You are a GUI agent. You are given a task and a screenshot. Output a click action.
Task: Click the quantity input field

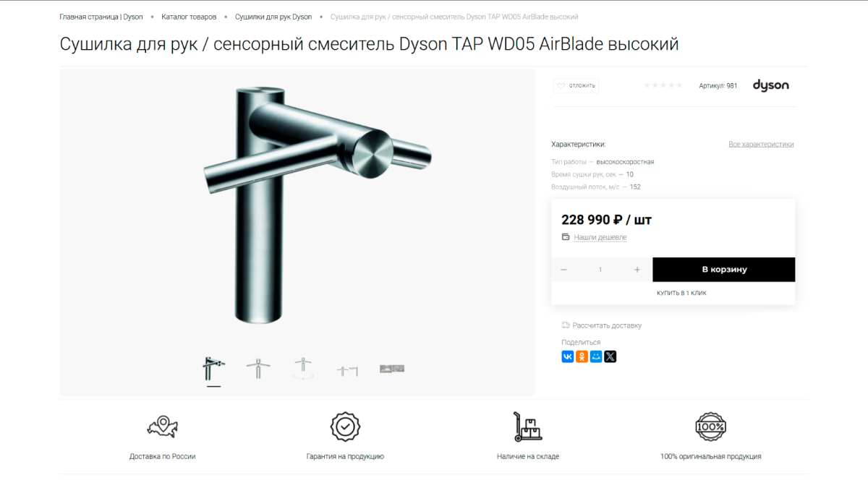[600, 270]
